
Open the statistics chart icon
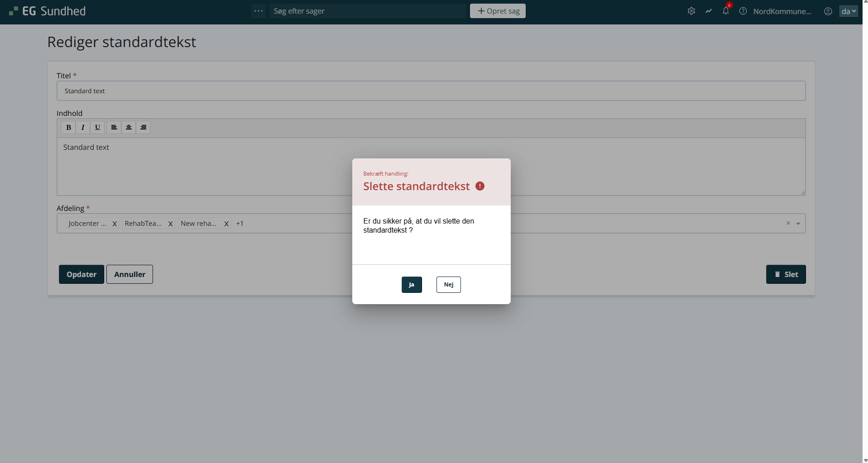709,11
